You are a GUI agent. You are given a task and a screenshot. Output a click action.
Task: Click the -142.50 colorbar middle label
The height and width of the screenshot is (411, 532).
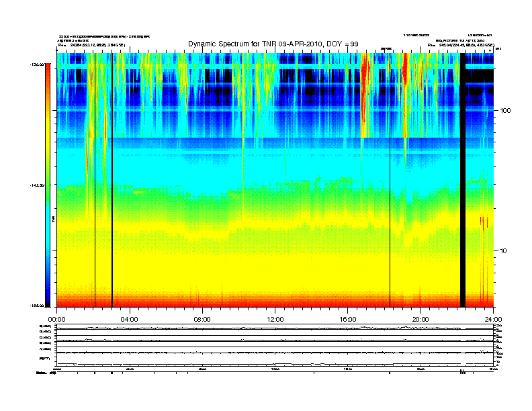click(37, 185)
